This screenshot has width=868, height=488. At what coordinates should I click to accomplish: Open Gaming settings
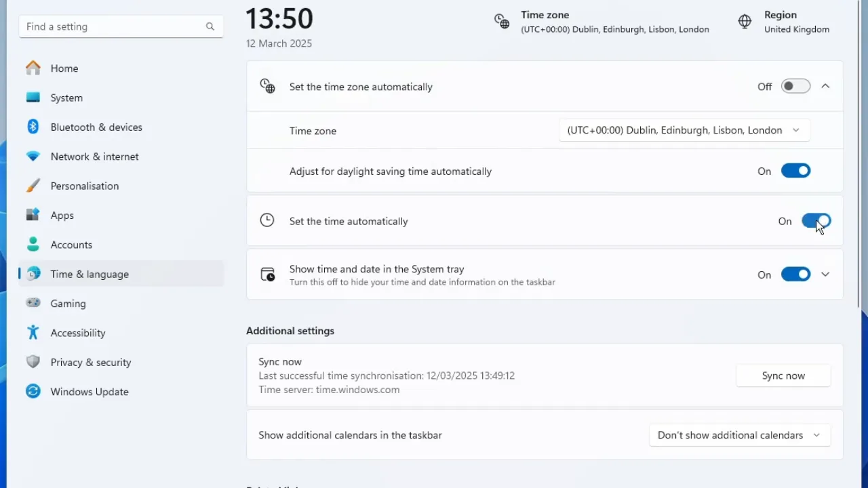[x=68, y=303]
